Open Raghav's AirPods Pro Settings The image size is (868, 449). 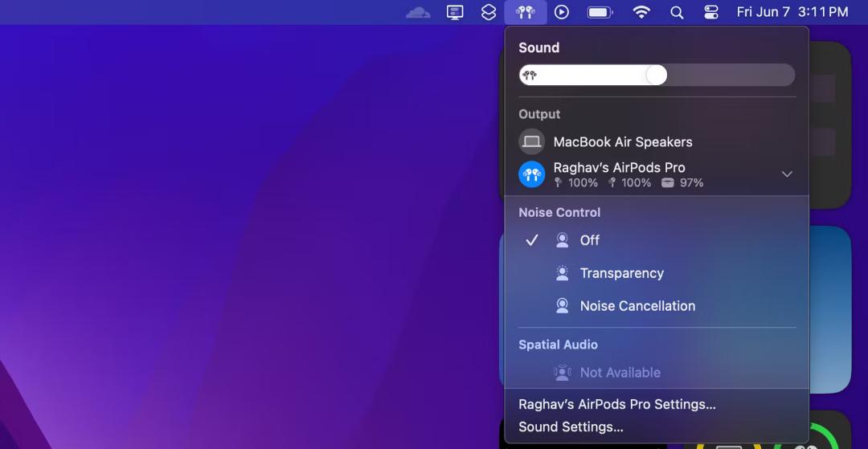(x=617, y=404)
